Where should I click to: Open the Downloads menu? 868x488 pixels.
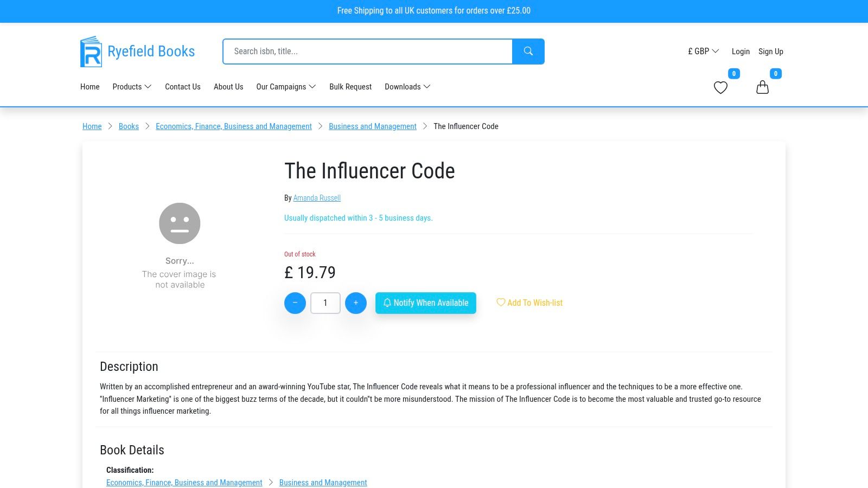point(407,87)
